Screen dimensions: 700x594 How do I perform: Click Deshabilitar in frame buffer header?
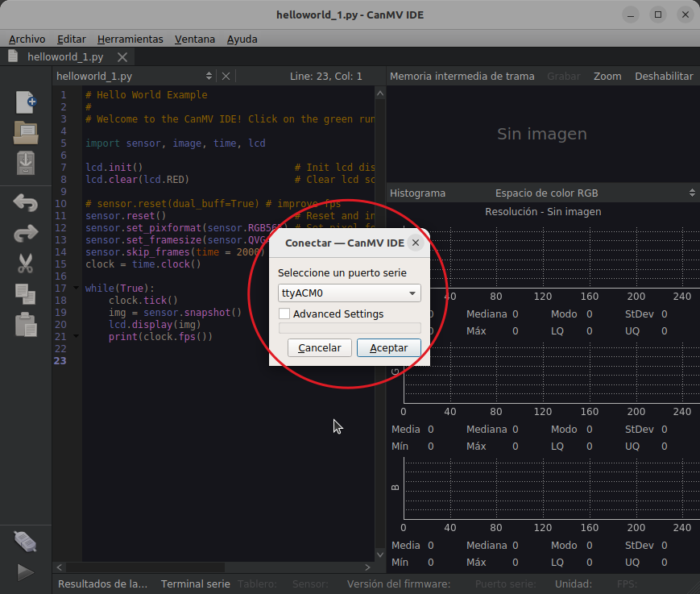664,77
